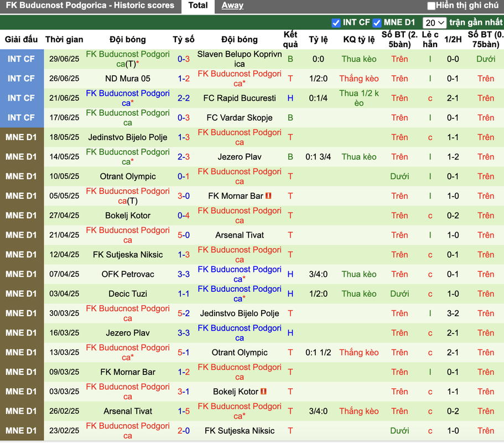The height and width of the screenshot is (443, 504).
Task: Select MNE D1 league cell for 18/05/25
Action: [21, 137]
